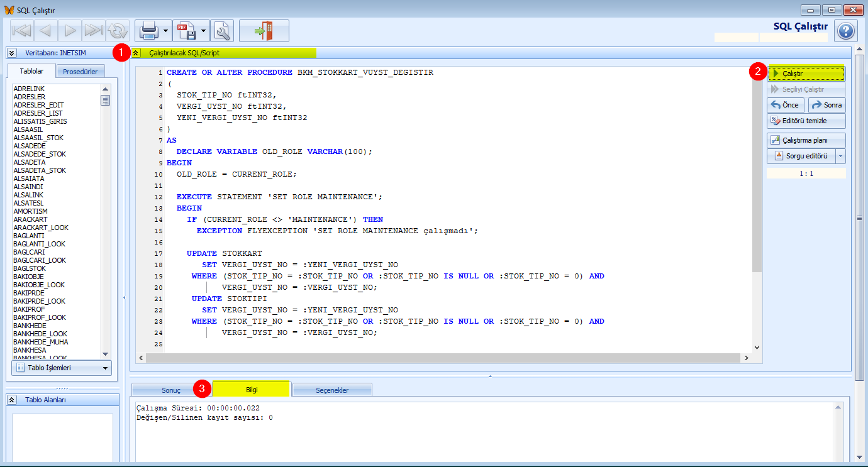Go to next record arrow icon
Screen dimensions: 868x467
pyautogui.click(x=70, y=30)
